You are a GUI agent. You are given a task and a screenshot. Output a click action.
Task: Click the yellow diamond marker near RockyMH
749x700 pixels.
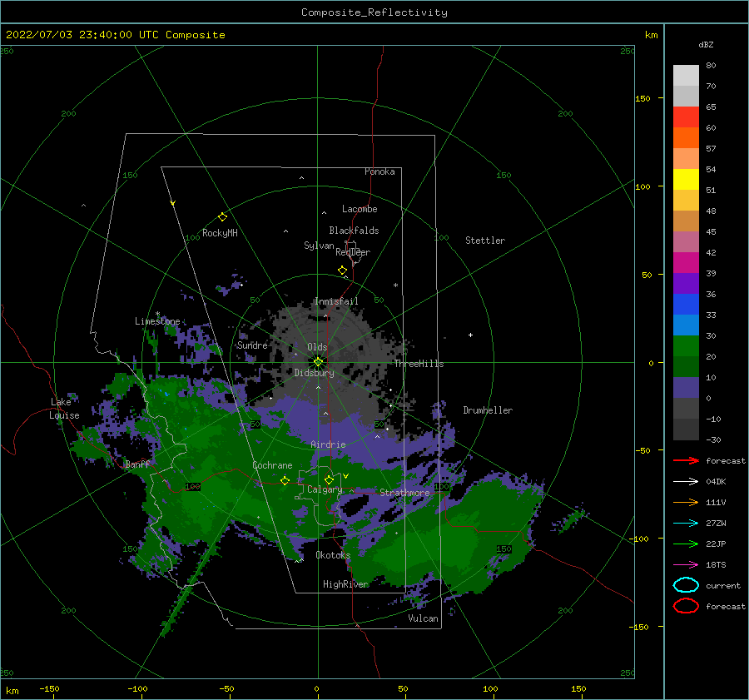point(222,217)
